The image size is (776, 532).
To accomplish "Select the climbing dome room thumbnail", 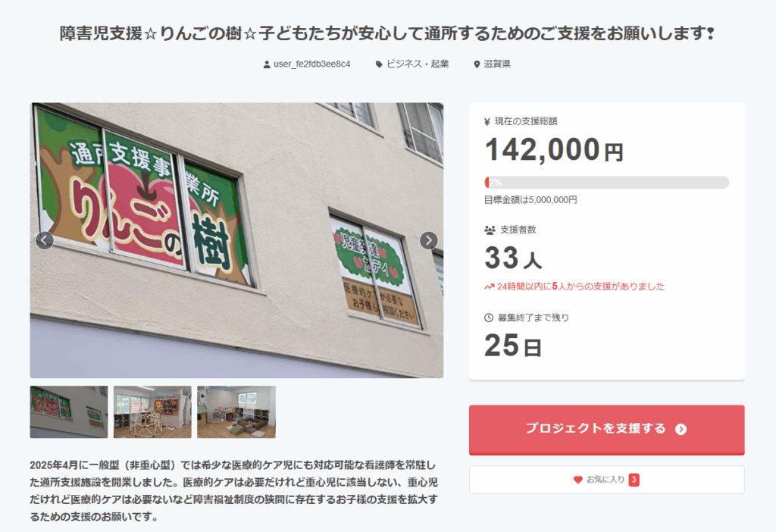I will click(152, 412).
